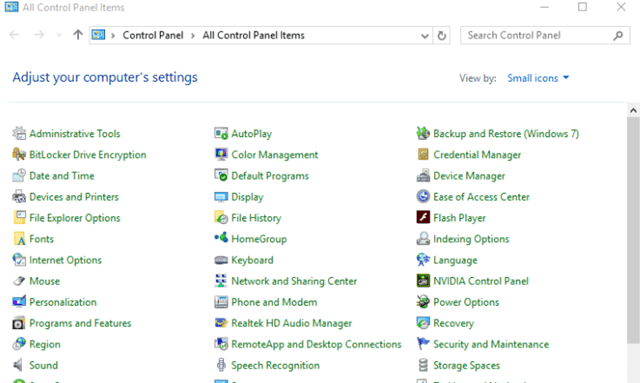Click the Programs and Features icon
The width and height of the screenshot is (640, 383).
click(x=19, y=323)
